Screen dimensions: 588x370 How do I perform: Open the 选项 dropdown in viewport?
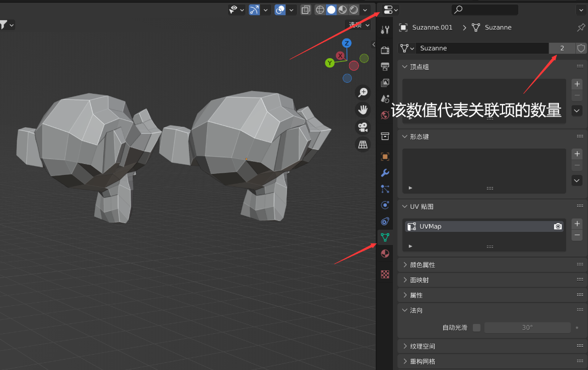click(359, 25)
